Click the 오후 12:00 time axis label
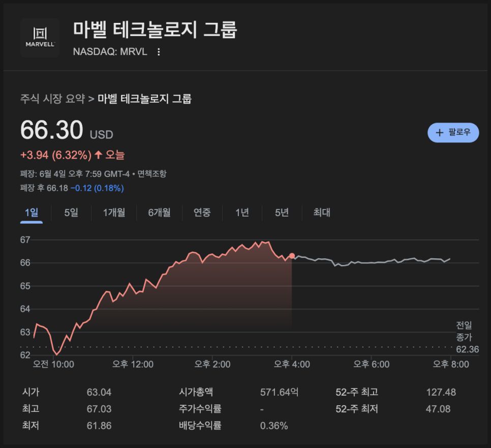Image resolution: width=491 pixels, height=448 pixels. (x=133, y=365)
